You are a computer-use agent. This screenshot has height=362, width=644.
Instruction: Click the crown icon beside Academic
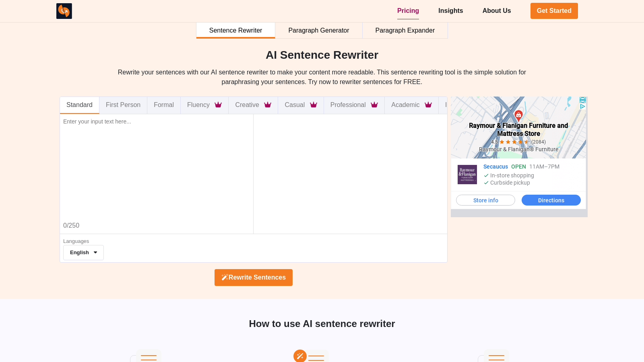click(428, 105)
